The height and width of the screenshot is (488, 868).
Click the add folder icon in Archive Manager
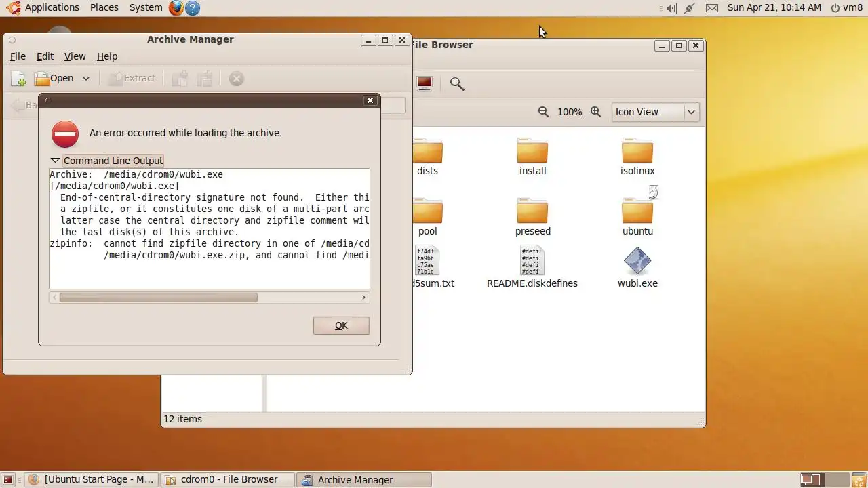pyautogui.click(x=205, y=79)
